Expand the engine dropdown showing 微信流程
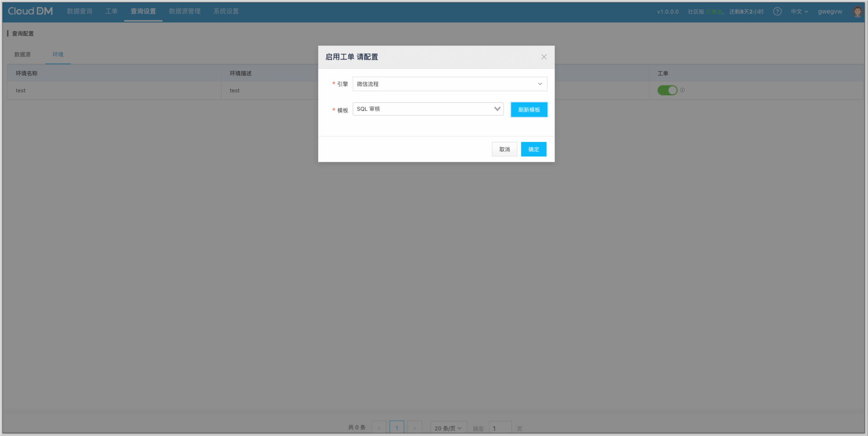868x436 pixels. (x=450, y=84)
